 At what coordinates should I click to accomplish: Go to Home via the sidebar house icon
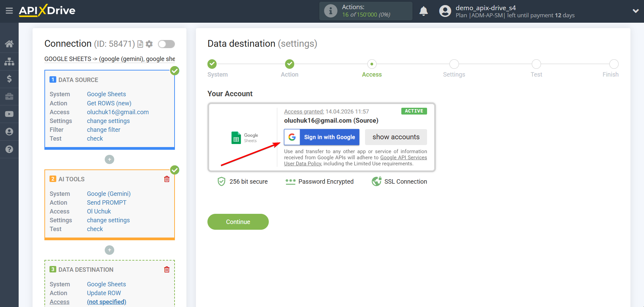tap(9, 43)
